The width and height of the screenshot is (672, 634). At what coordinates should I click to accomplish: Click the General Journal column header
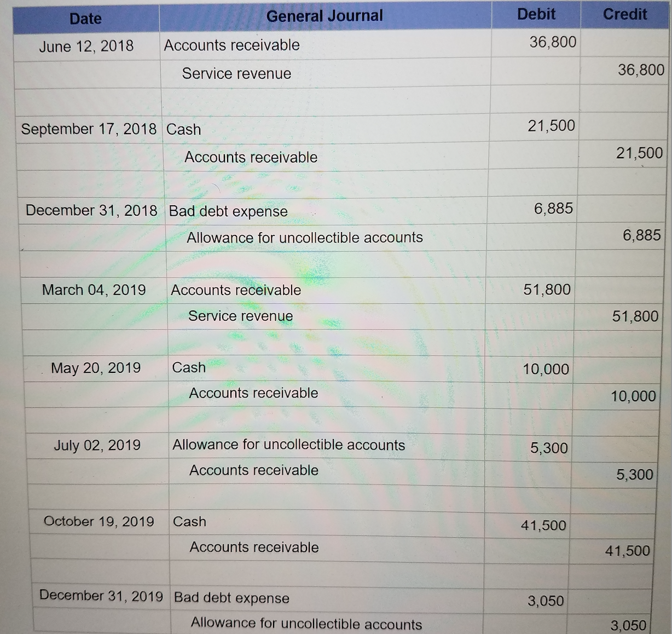(325, 16)
